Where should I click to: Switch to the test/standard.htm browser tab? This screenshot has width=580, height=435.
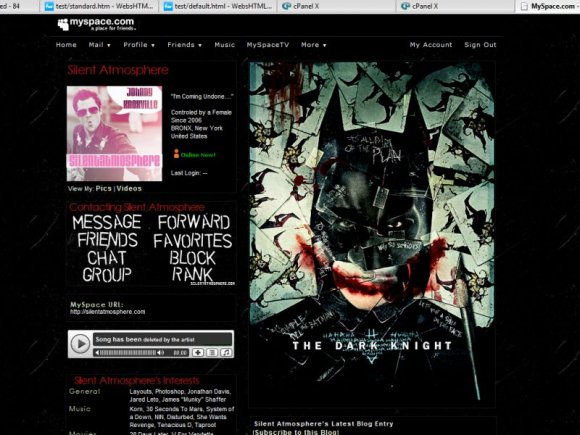click(99, 6)
